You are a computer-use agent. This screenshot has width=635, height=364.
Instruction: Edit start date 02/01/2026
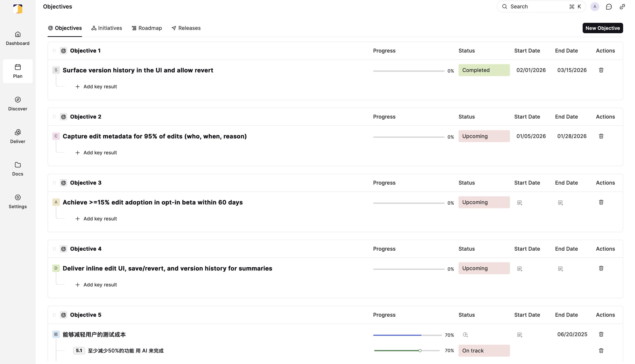[x=531, y=70]
